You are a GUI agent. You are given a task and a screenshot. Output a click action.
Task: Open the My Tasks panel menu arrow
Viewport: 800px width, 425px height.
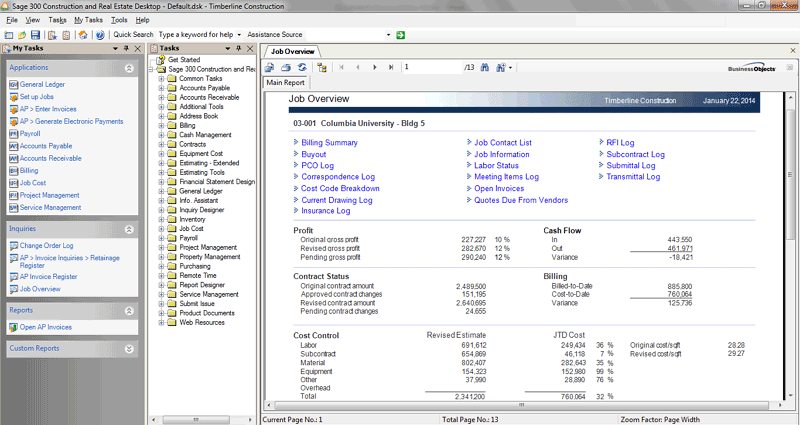point(115,48)
